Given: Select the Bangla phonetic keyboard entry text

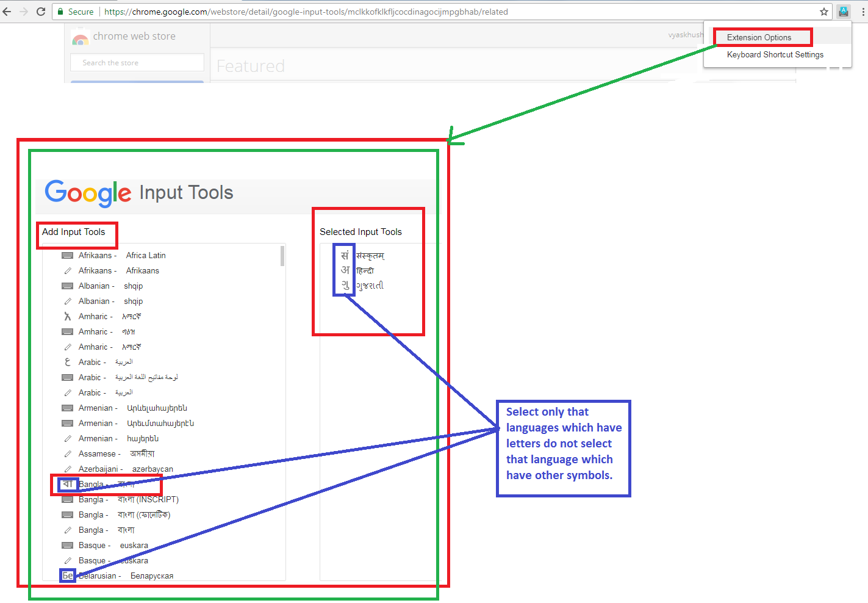Looking at the screenshot, I should click(124, 515).
